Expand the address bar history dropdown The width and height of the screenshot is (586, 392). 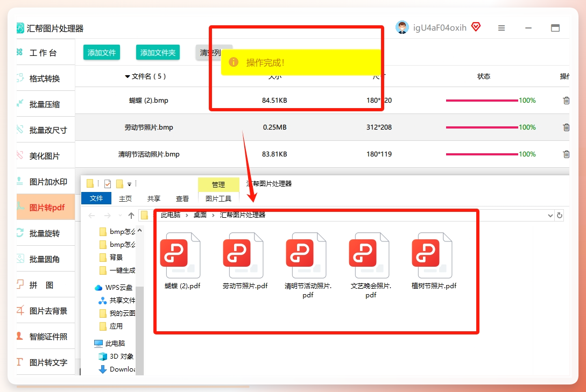coord(550,216)
